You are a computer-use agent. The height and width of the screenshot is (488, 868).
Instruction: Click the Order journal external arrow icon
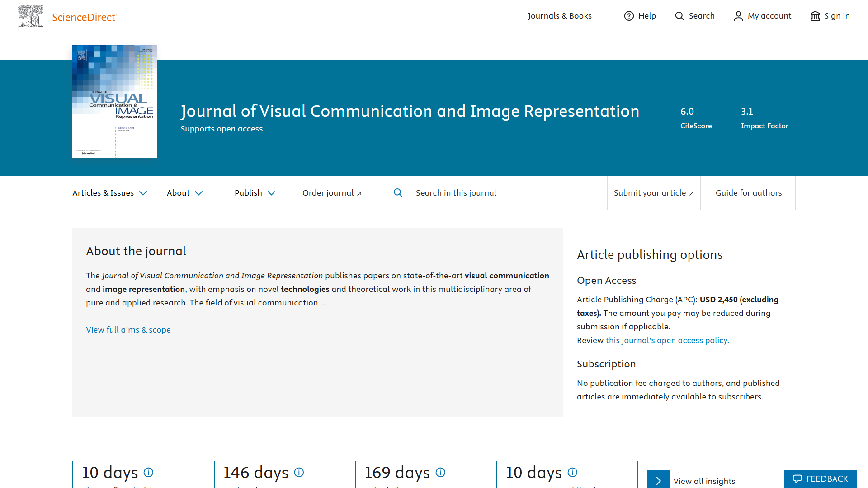point(359,193)
